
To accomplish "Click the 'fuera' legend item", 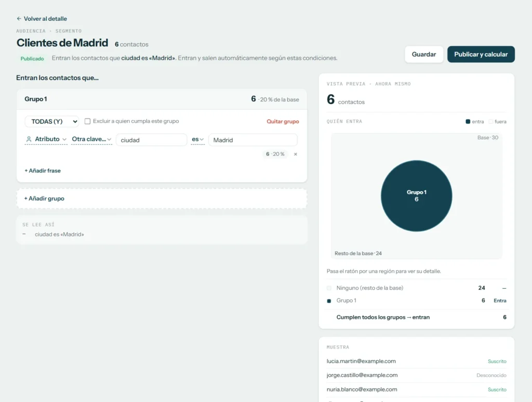I will 497,122.
